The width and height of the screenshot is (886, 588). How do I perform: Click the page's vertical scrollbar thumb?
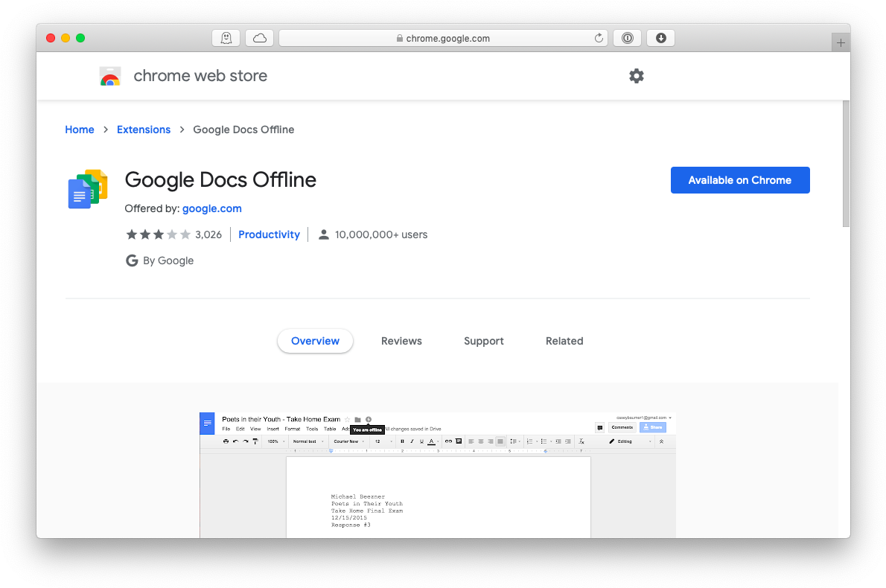pos(845,164)
